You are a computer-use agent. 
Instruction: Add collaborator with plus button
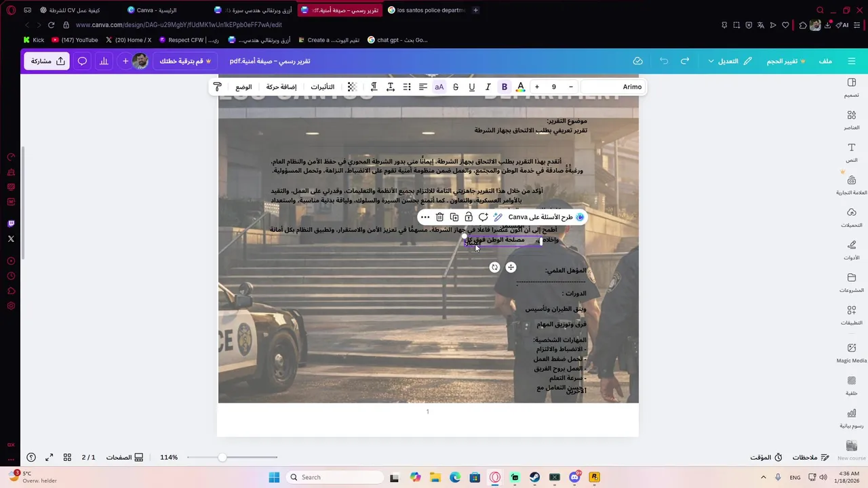125,61
